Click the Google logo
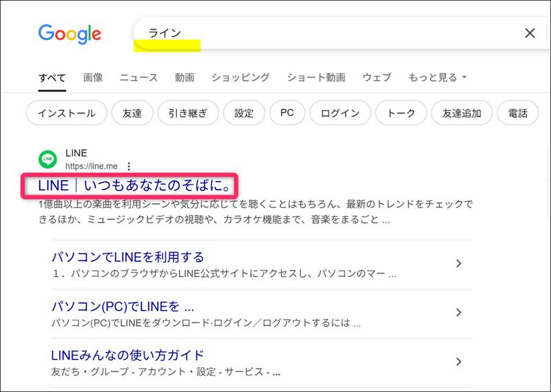Viewport: 551px width, 392px height. [70, 34]
